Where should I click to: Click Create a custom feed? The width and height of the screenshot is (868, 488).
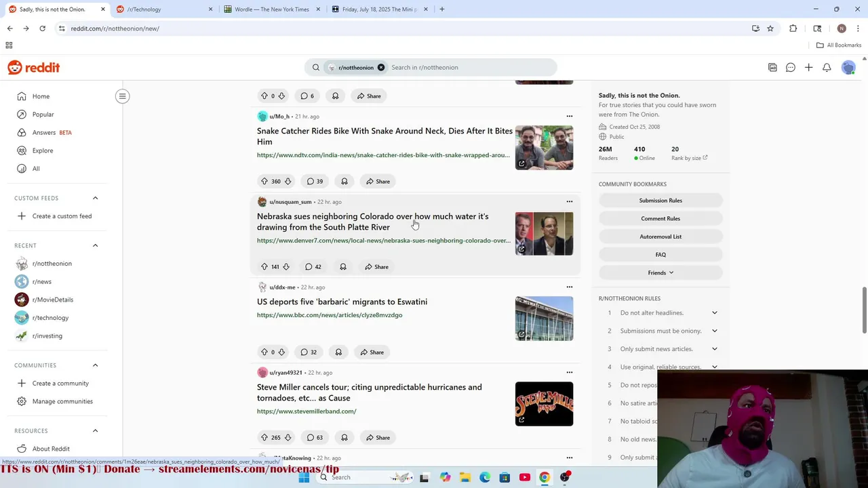tap(61, 216)
